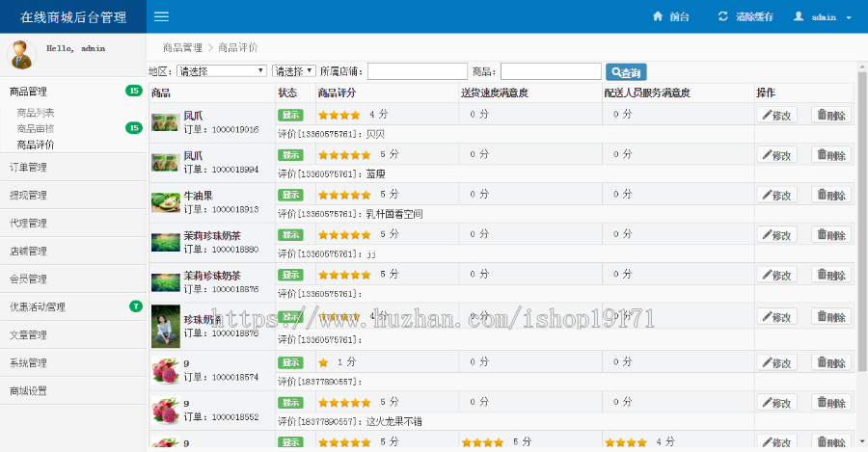Screen dimensions: 868x452
Task: Edit the 茉莉珍珠奶茶 review for order 1000018876
Action: click(776, 275)
